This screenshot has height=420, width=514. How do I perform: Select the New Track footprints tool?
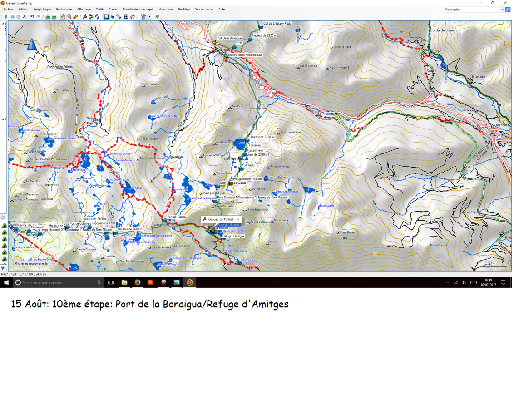tap(97, 16)
